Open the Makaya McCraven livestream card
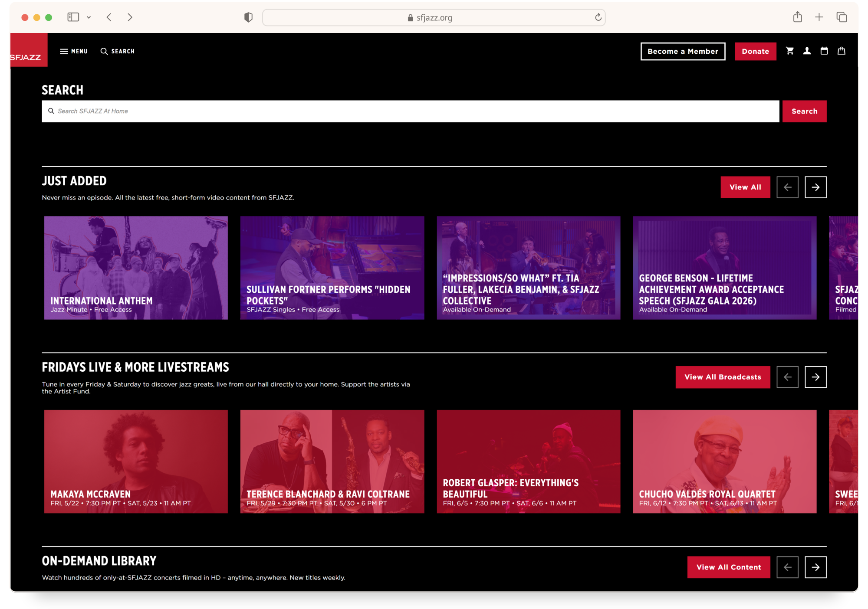 136,462
